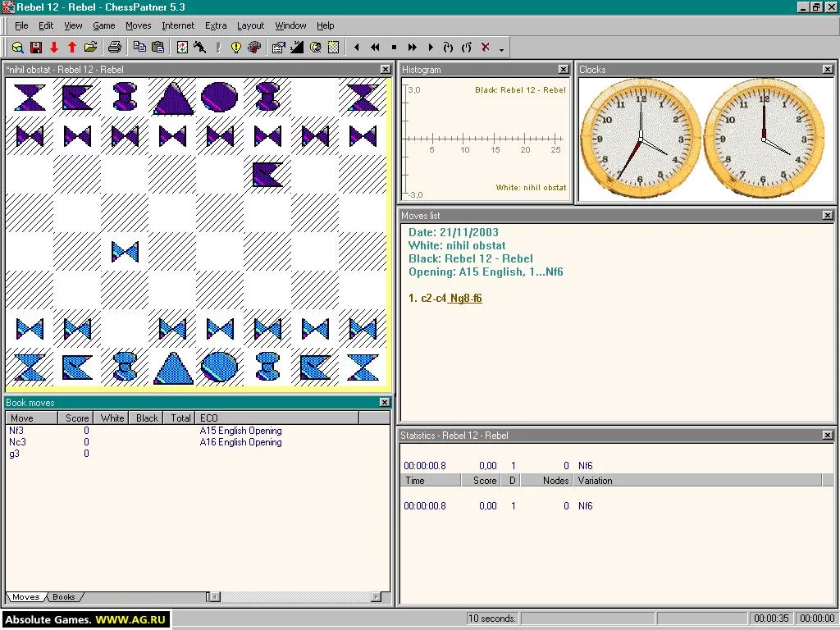This screenshot has height=630, width=840.
Task: Switch to the Books tab
Action: tap(64, 597)
